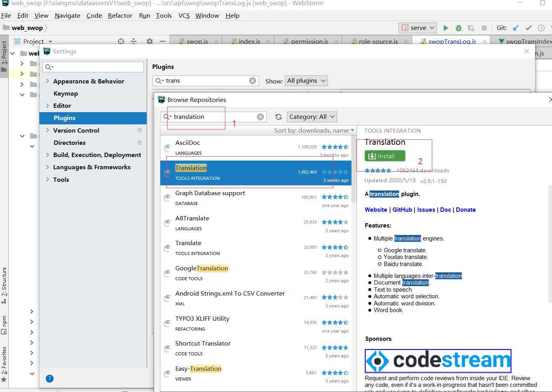The width and height of the screenshot is (552, 392).
Task: Open the Project view dropdown arrow
Action: coord(50,41)
